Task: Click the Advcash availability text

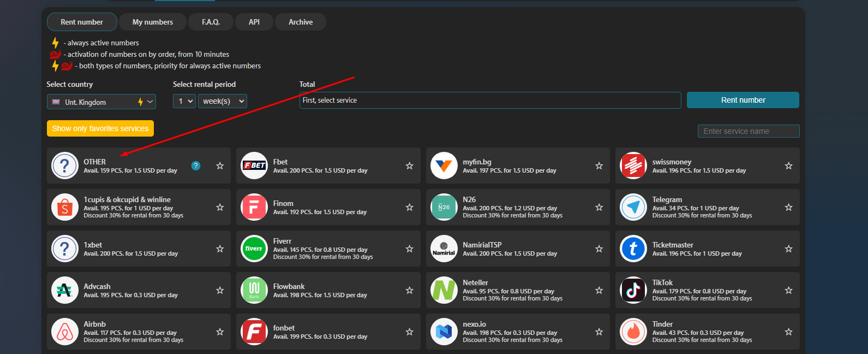Action: coord(131,295)
